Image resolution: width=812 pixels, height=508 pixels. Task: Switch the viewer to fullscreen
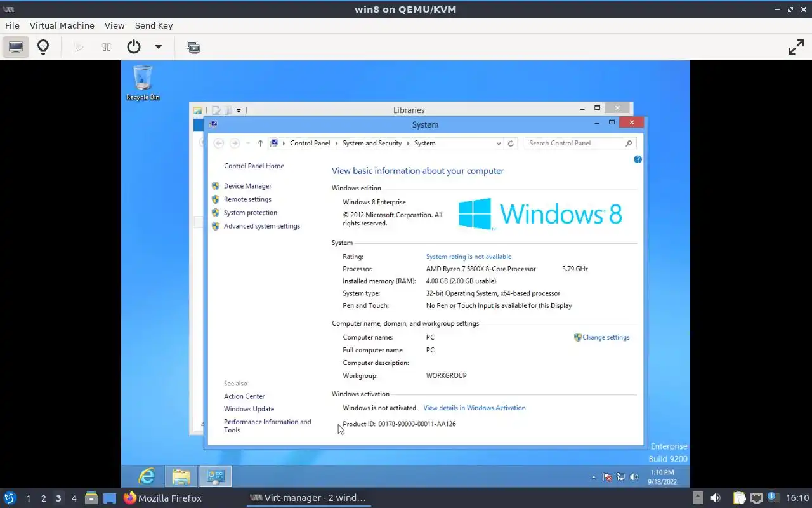pos(796,47)
